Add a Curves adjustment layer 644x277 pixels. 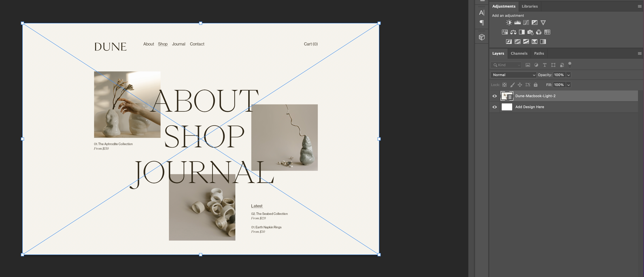[526, 22]
